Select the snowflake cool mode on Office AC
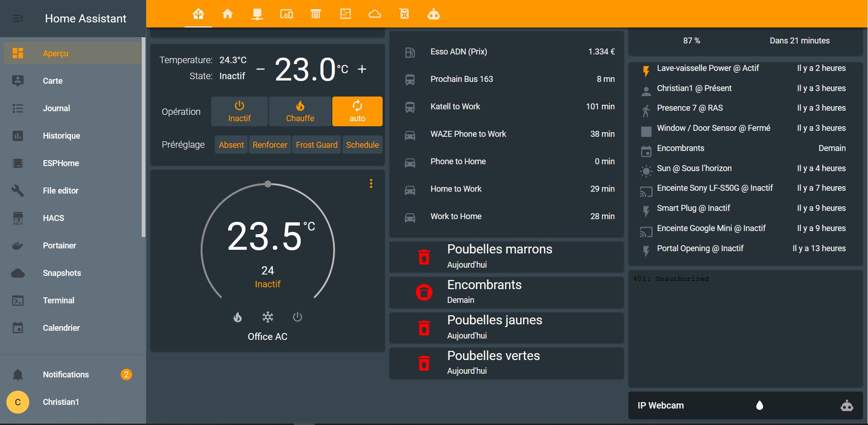The width and height of the screenshot is (868, 425). [x=268, y=317]
